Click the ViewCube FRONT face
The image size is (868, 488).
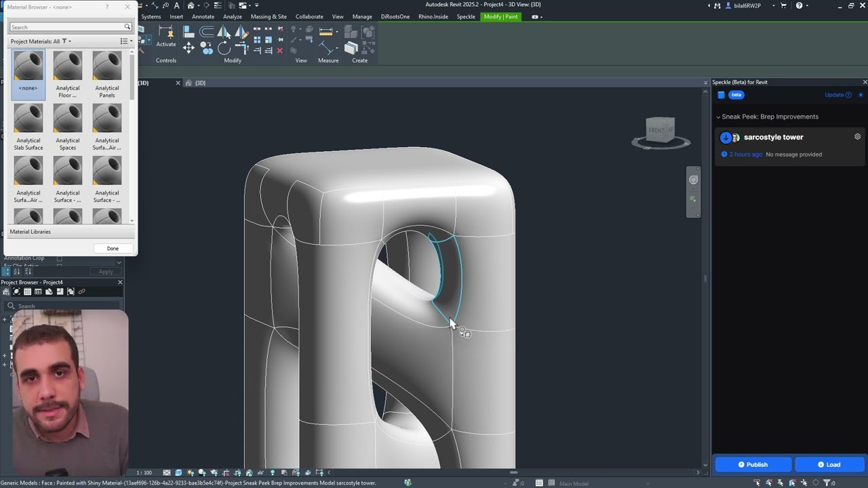point(656,129)
